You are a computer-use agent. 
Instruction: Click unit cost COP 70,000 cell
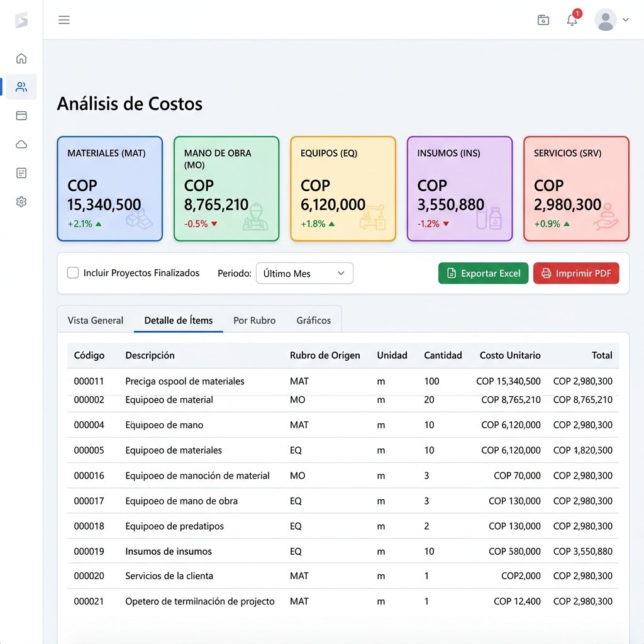pyautogui.click(x=517, y=475)
